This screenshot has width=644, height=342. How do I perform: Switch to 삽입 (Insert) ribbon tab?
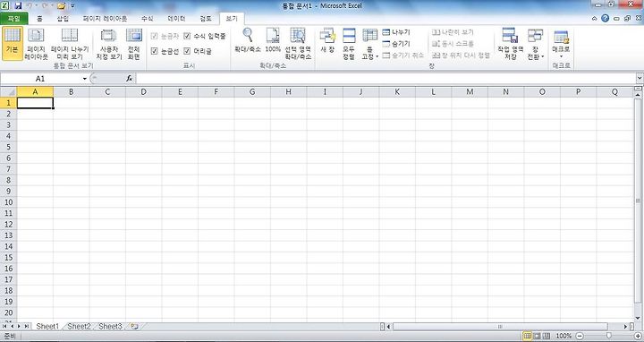63,19
